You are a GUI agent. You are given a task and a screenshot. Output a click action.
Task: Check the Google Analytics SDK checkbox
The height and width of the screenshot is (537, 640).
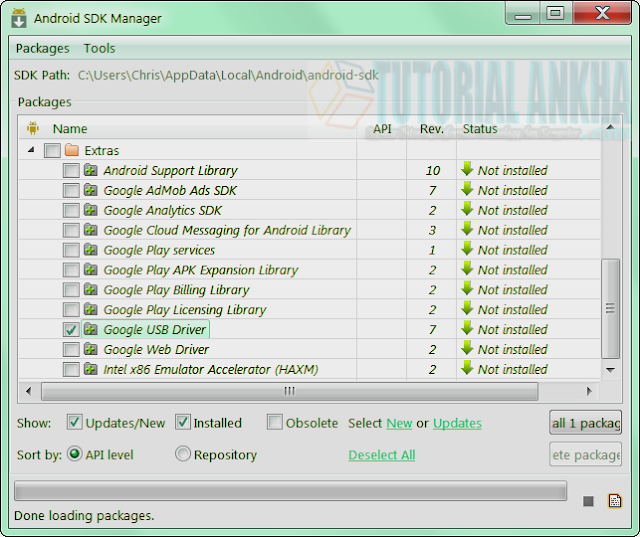tap(71, 211)
